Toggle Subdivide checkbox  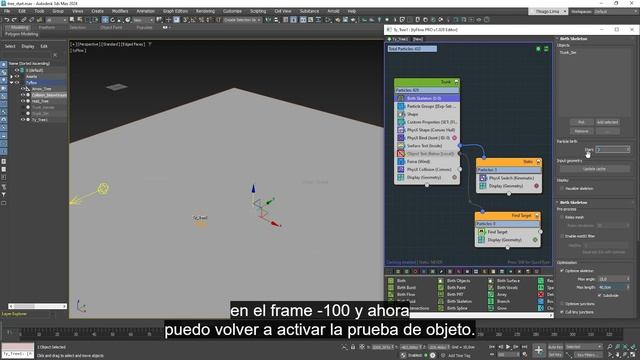pos(599,296)
